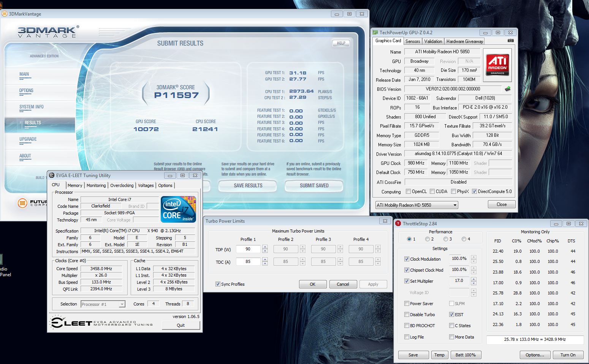Uncheck Set Multiplier in ThrottleStop
The width and height of the screenshot is (589, 364).
point(407,281)
